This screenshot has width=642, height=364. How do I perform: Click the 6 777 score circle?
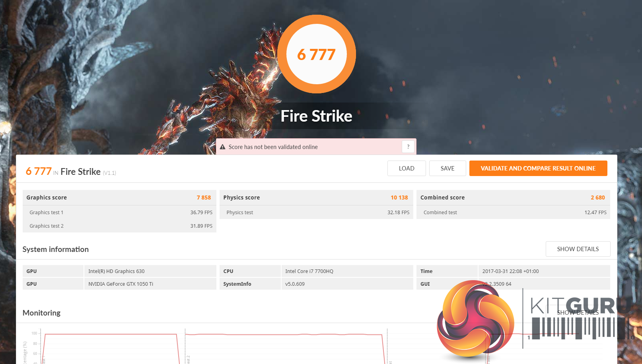317,54
